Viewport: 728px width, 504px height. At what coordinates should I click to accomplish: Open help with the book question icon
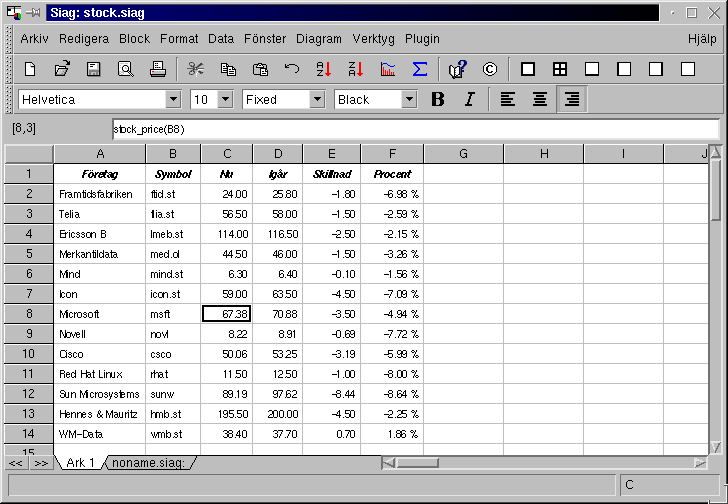(457, 69)
